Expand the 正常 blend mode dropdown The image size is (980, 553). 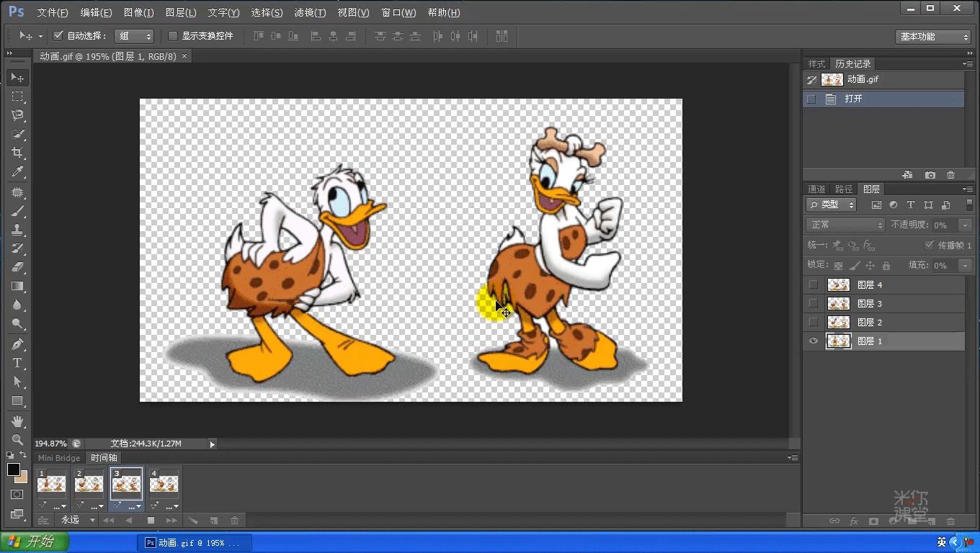845,225
